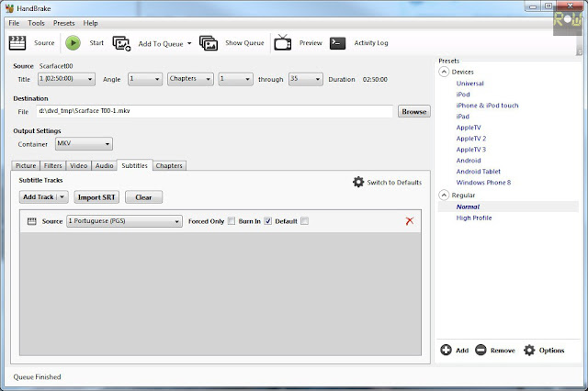Open the File menu
Image resolution: width=588 pixels, height=391 pixels.
click(x=15, y=23)
